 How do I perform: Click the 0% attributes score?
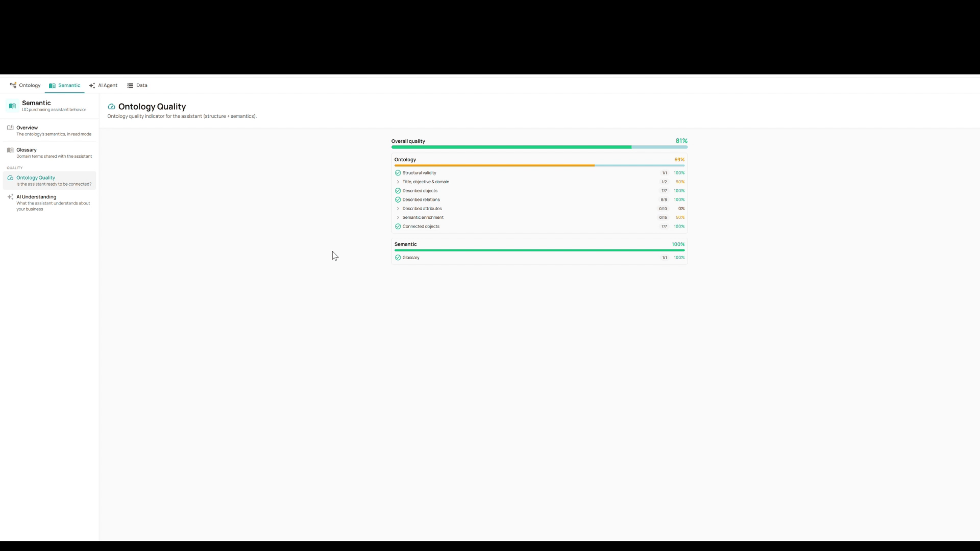click(681, 209)
